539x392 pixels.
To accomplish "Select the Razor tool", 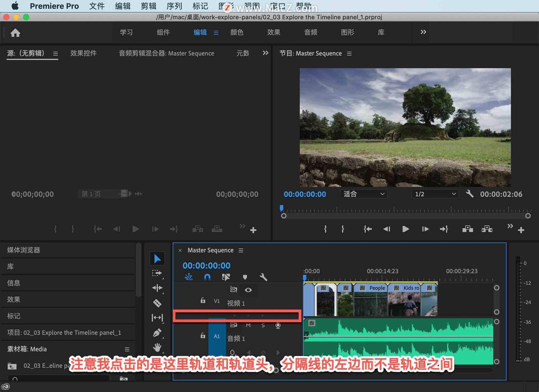I will pyautogui.click(x=157, y=303).
